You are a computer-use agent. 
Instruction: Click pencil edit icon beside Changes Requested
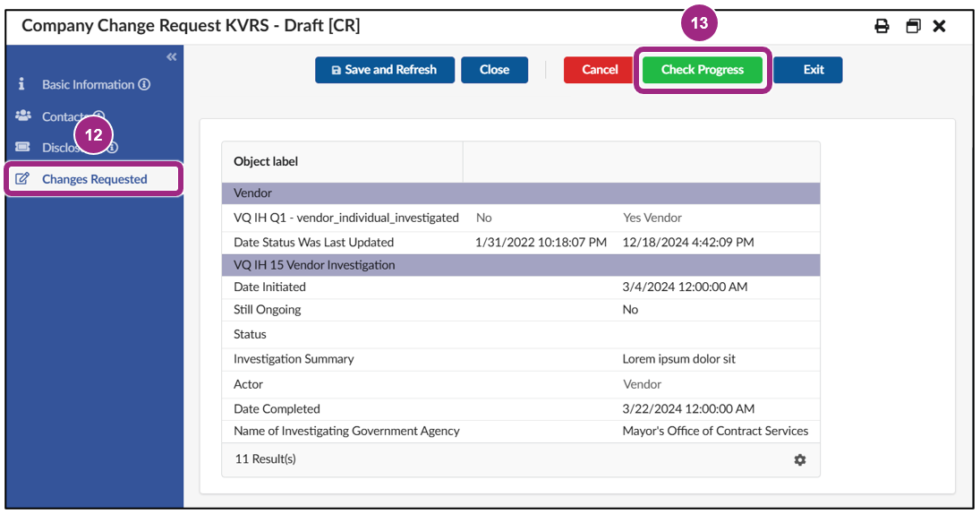coord(23,179)
